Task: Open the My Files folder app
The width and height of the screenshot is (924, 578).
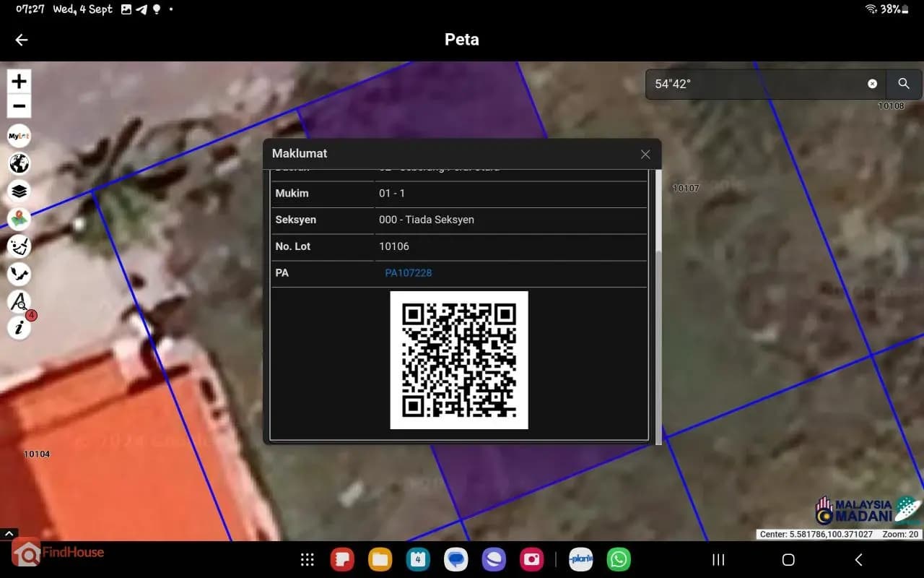Action: (380, 559)
